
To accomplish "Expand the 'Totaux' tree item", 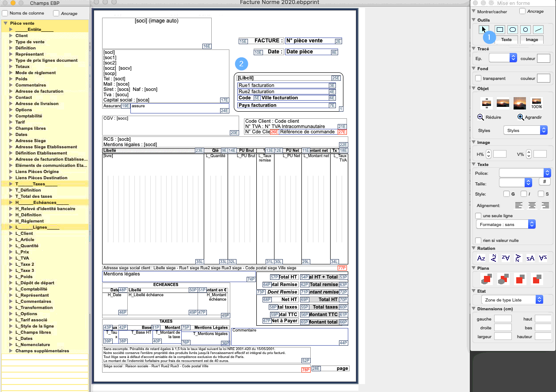I will pos(11,67).
